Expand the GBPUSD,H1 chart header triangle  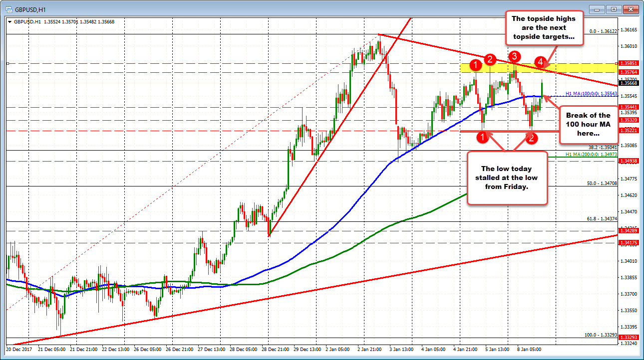[9, 22]
